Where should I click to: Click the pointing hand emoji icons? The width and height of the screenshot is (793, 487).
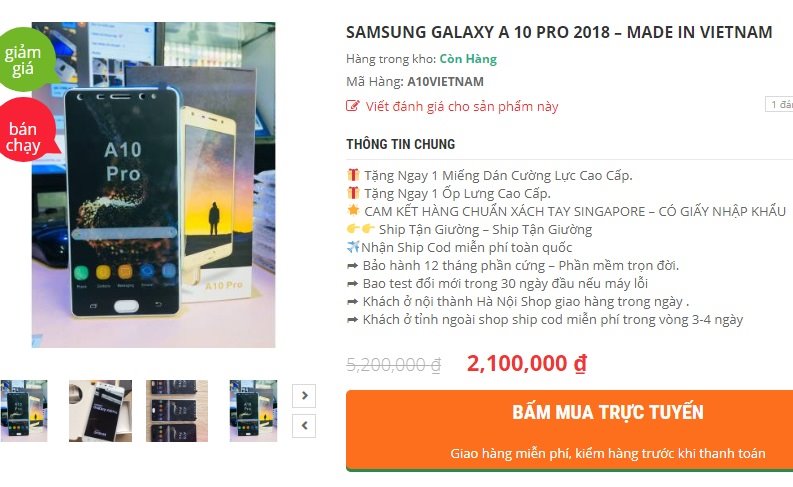(x=361, y=229)
